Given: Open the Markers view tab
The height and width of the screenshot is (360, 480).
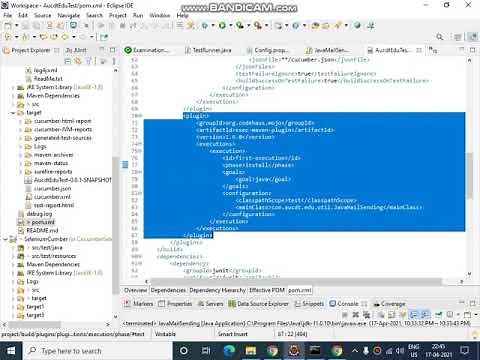Looking at the screenshot, I should 139,304.
